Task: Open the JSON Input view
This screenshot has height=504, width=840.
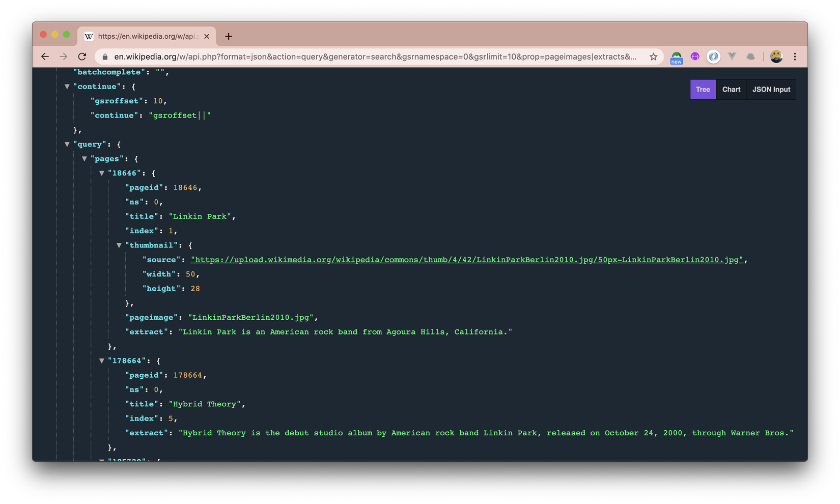Action: coord(771,90)
